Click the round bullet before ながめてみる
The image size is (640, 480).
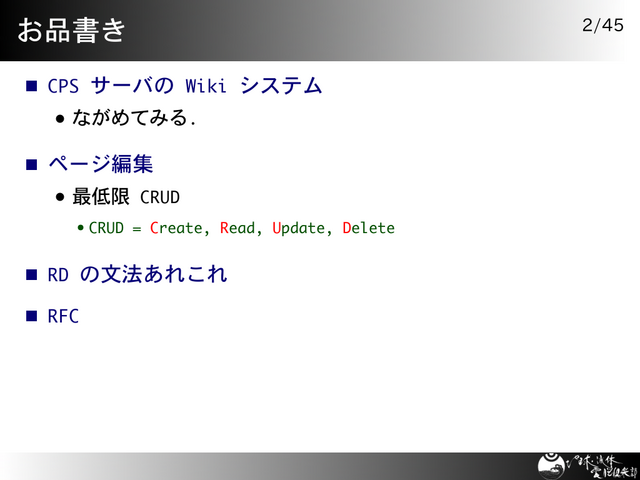click(x=61, y=119)
